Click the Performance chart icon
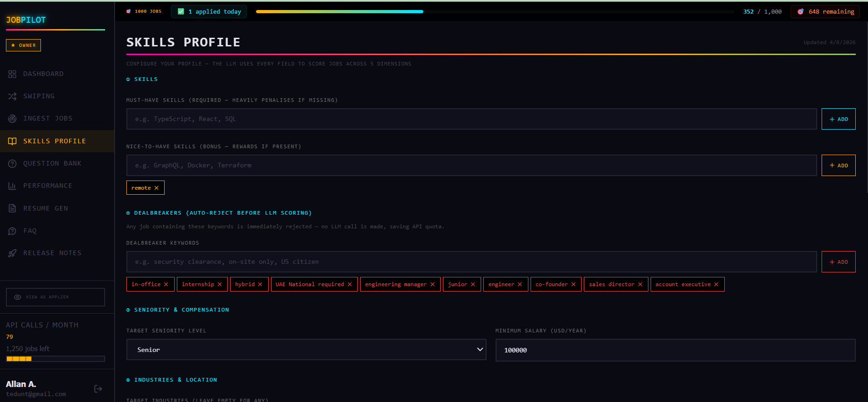Image resolution: width=868 pixels, height=402 pixels. point(12,186)
